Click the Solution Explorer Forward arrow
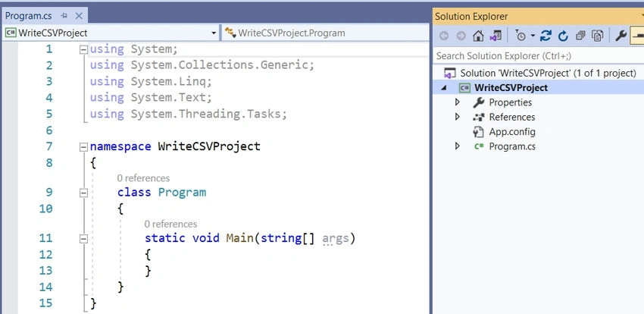The height and width of the screenshot is (314, 644). [x=461, y=36]
